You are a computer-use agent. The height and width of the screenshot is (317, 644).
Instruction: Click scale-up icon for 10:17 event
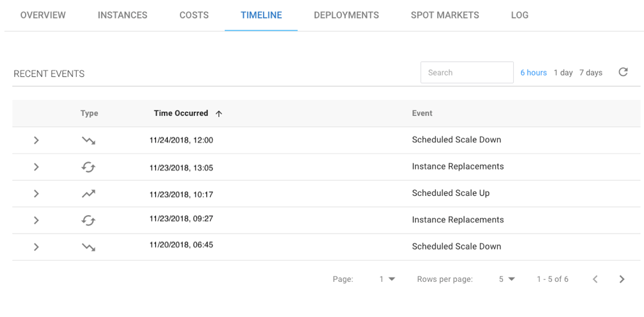pyautogui.click(x=89, y=194)
